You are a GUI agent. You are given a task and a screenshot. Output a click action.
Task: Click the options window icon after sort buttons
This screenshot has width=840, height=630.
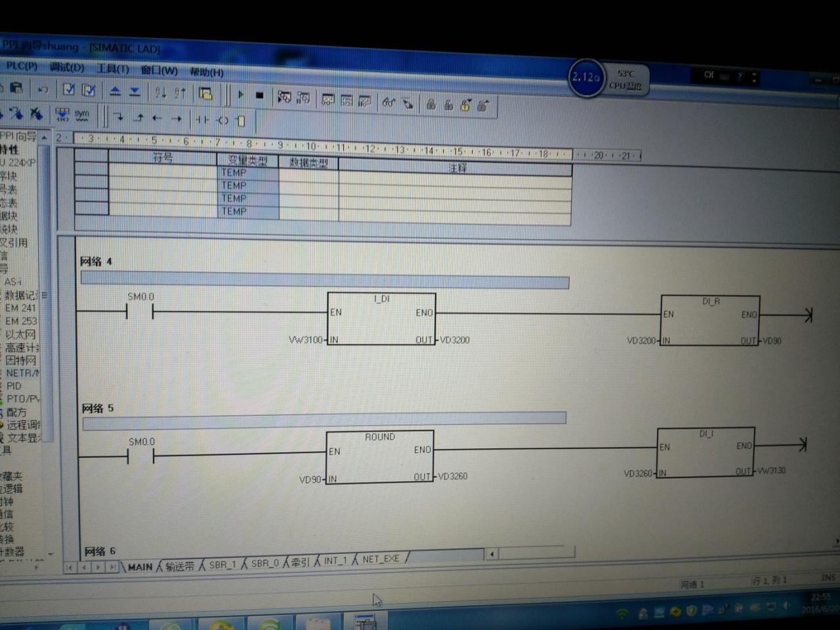coord(205,94)
